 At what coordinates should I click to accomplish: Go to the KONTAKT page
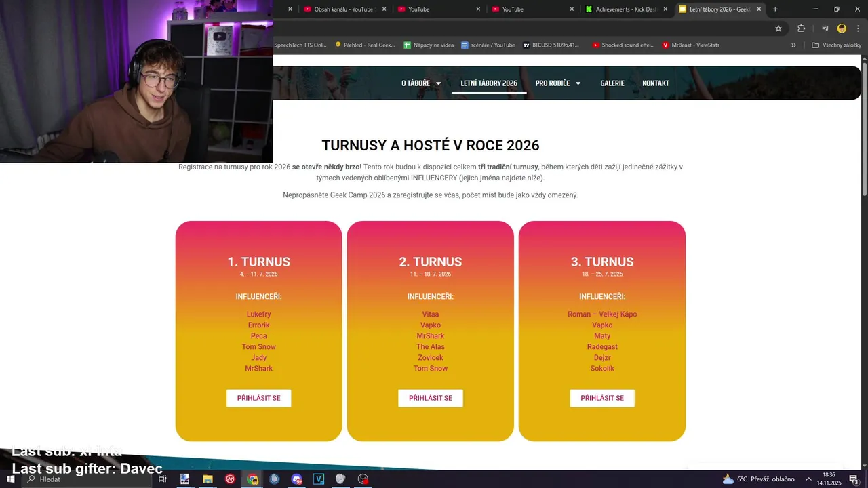click(656, 83)
